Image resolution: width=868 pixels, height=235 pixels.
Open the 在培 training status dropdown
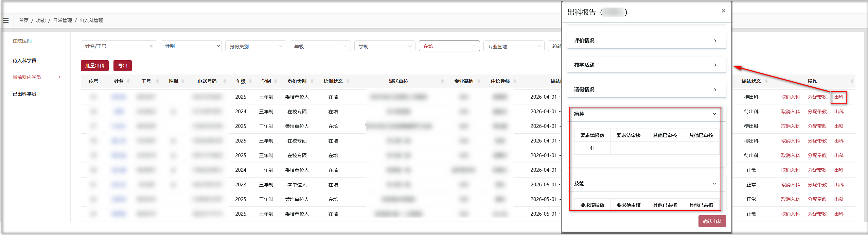point(449,46)
